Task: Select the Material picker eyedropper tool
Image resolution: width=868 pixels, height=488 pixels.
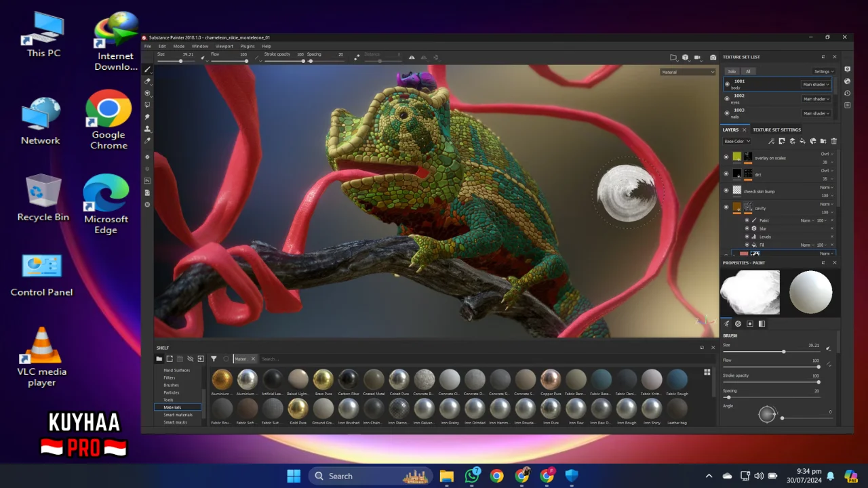Action: [147, 140]
